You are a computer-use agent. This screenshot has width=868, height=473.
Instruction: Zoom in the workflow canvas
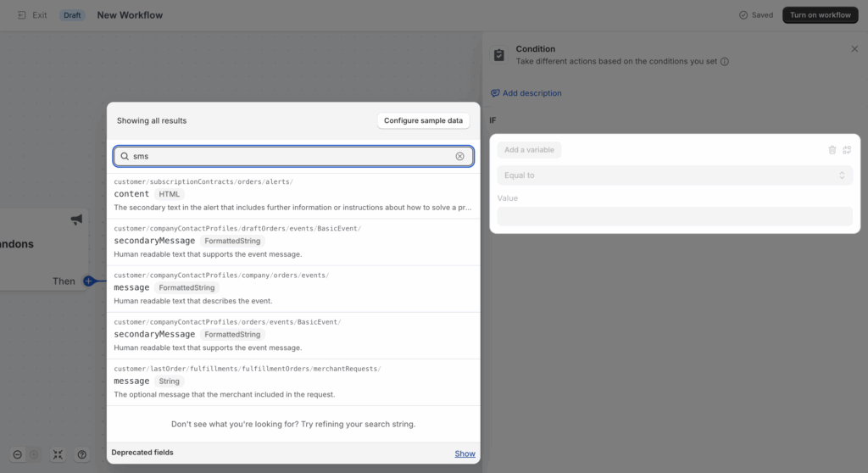tap(34, 454)
